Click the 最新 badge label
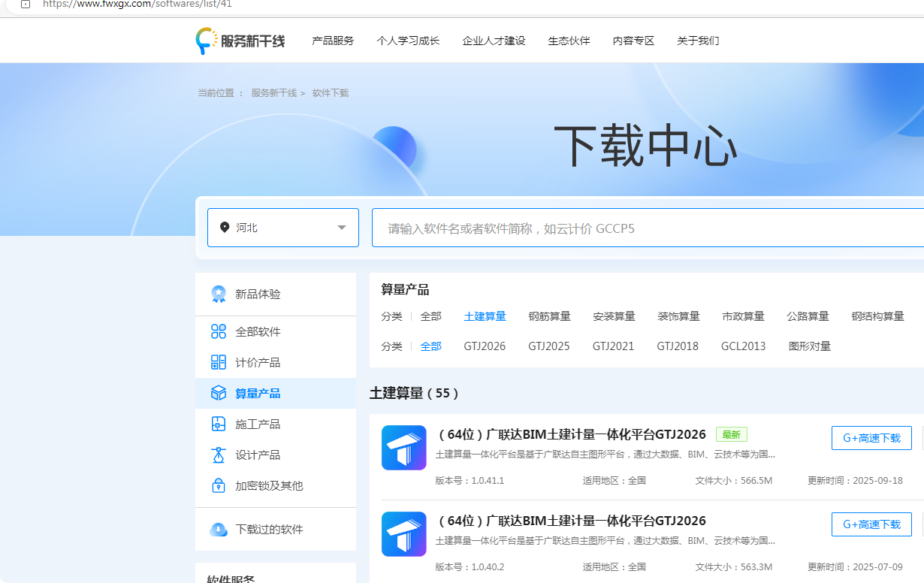The image size is (924, 583). 732,434
